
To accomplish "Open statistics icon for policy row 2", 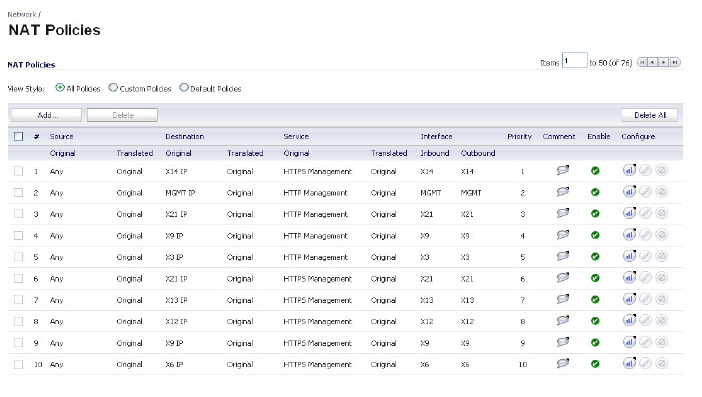I will tap(629, 192).
